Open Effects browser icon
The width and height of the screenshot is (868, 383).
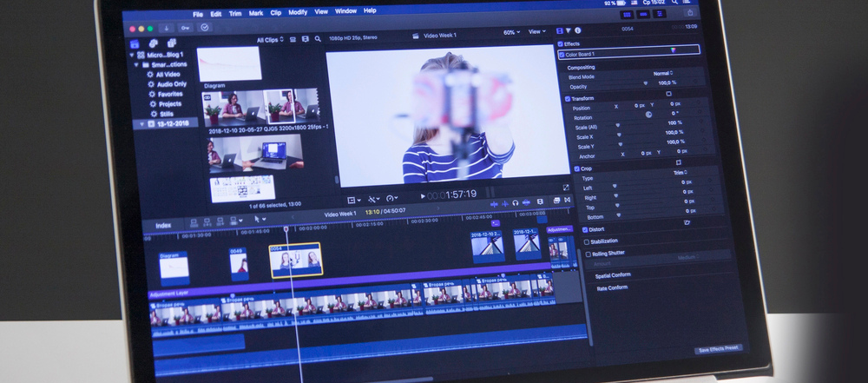click(x=557, y=201)
